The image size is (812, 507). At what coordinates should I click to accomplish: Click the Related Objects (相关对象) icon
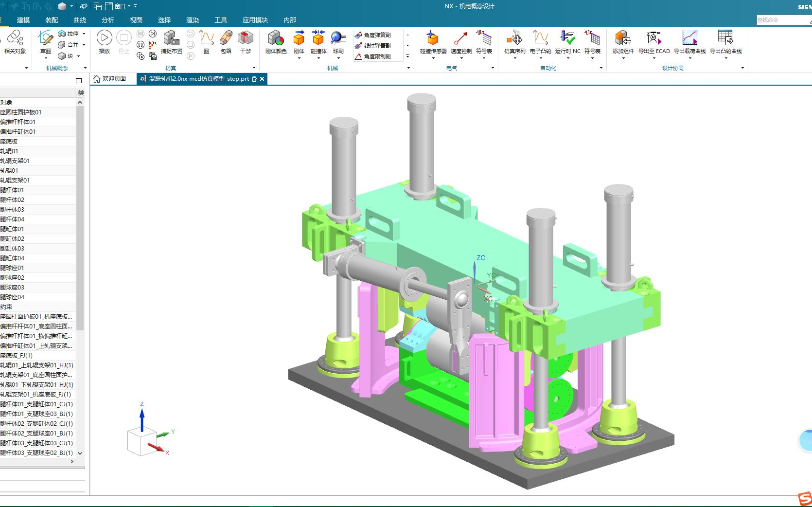click(x=15, y=38)
